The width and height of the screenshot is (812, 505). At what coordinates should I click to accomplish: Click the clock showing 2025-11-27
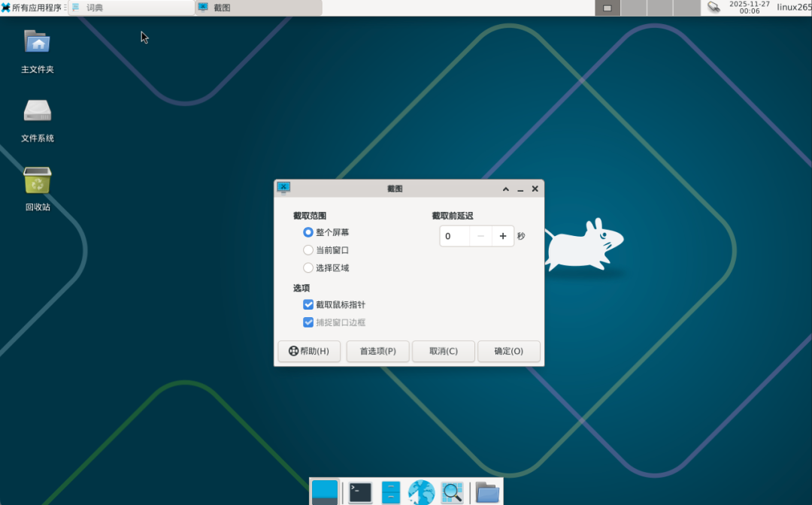tap(750, 8)
